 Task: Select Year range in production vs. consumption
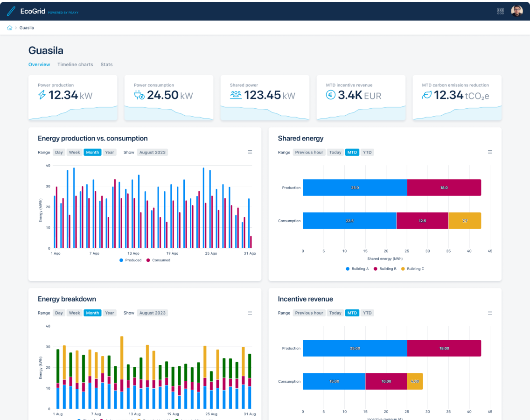(x=110, y=152)
